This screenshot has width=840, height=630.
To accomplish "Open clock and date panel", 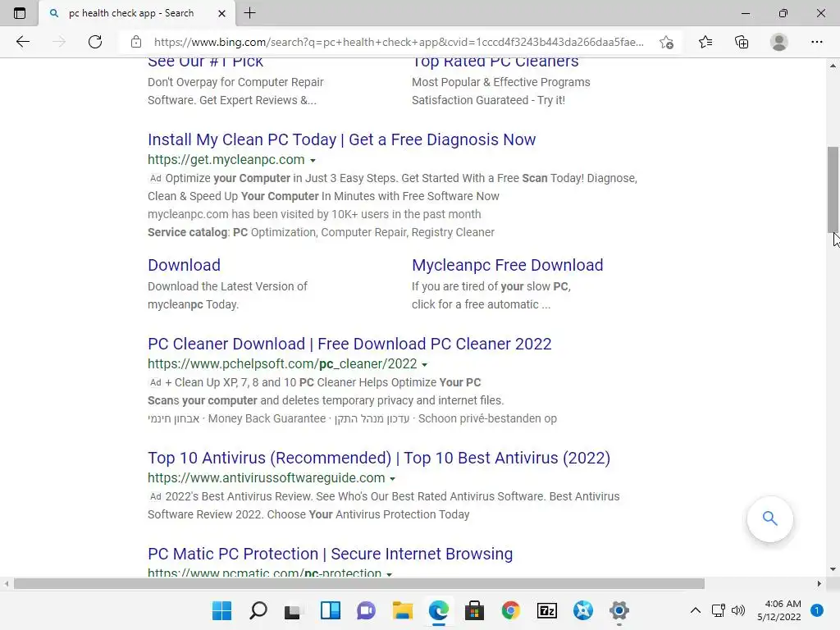I will [x=779, y=610].
